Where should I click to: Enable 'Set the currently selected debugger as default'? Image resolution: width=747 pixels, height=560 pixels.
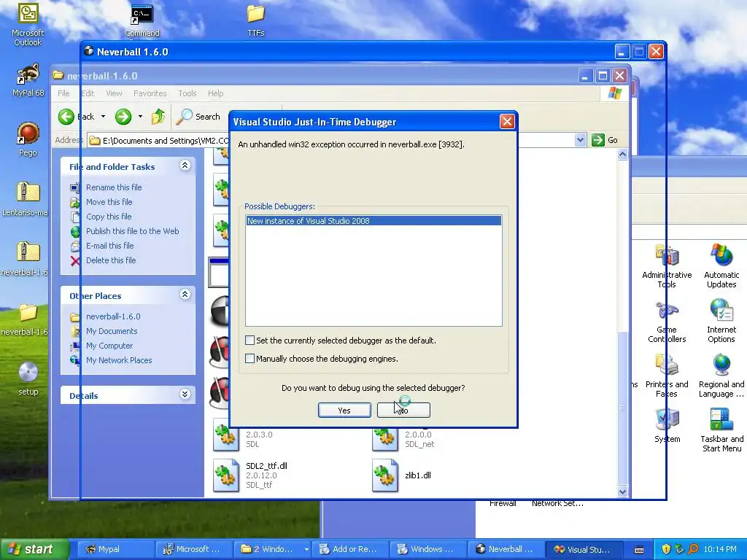(249, 340)
